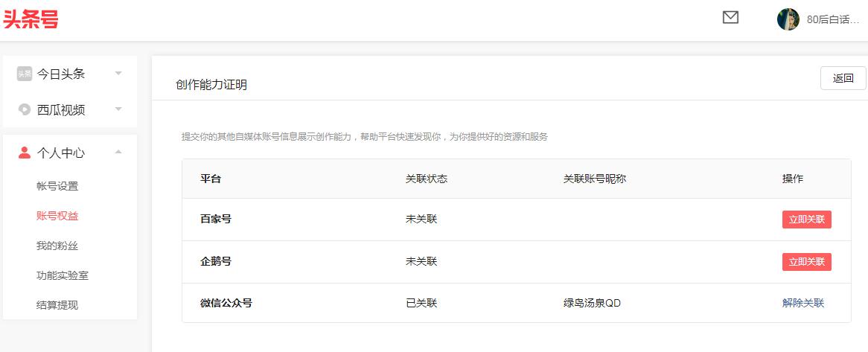The width and height of the screenshot is (868, 352).
Task: Click the 绿岛汤泉QD nickname
Action: pos(592,304)
